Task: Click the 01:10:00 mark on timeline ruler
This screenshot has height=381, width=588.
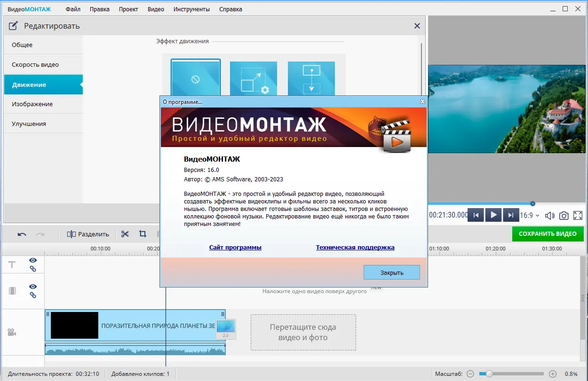Action: pyautogui.click(x=439, y=249)
